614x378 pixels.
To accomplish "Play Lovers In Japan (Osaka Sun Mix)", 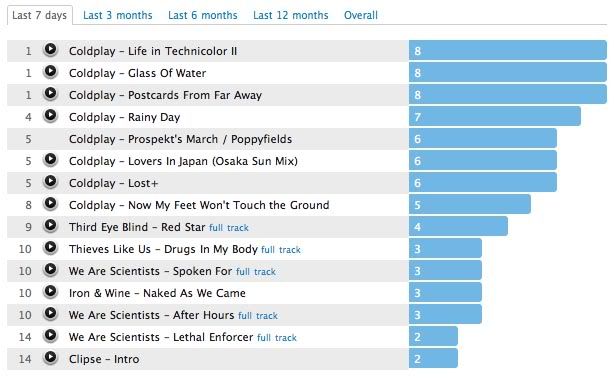I will [x=51, y=160].
